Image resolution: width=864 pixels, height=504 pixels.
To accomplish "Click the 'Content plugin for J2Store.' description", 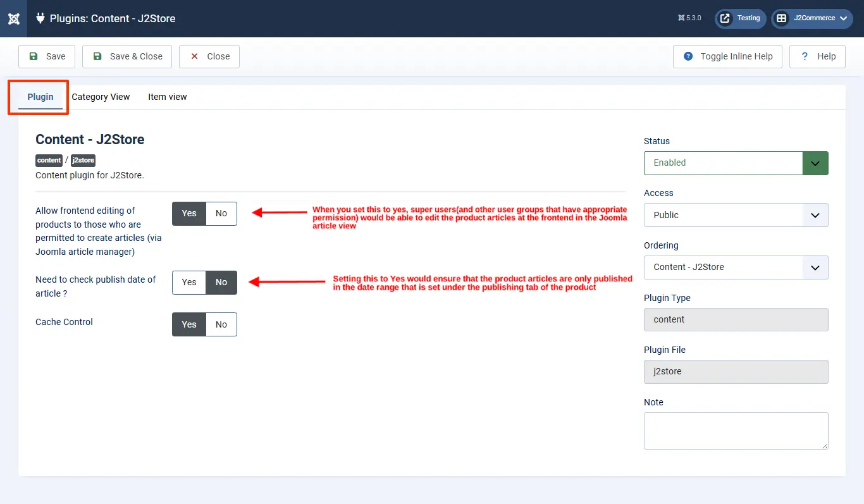I will 90,175.
